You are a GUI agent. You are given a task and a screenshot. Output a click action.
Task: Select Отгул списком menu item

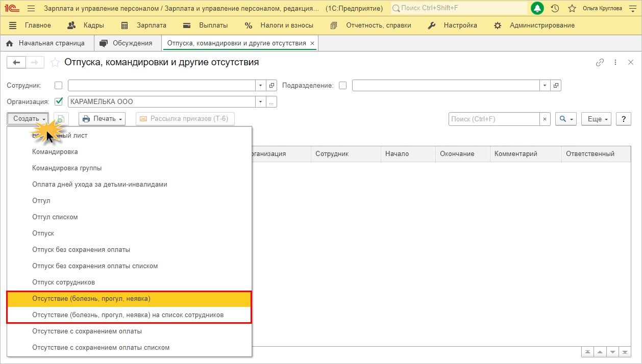click(130, 217)
